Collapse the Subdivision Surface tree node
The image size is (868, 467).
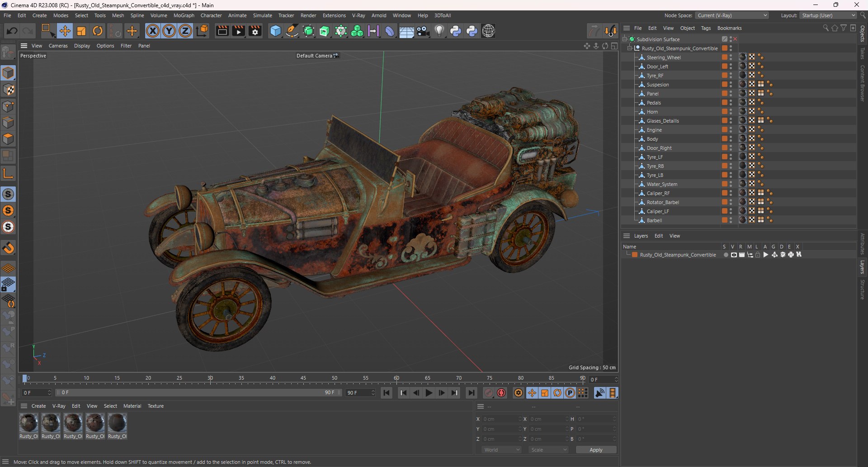pyautogui.click(x=624, y=39)
